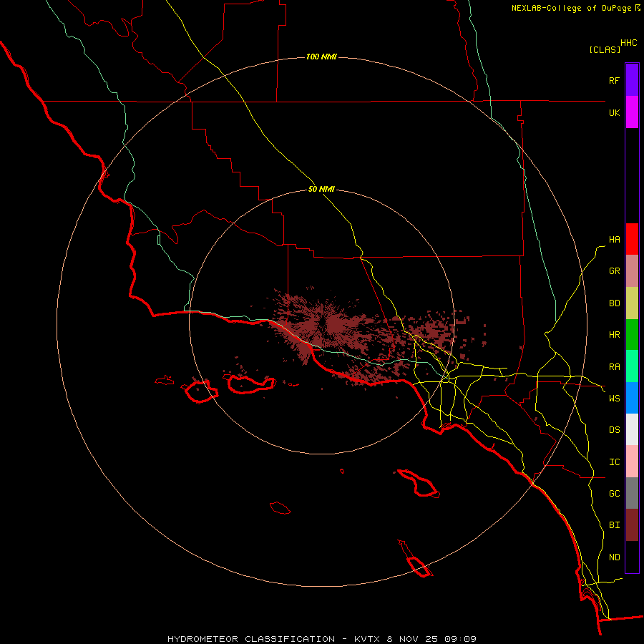644x644 pixels.
Task: Click the NEXLAB-College of DuPage text
Action: tap(572, 8)
